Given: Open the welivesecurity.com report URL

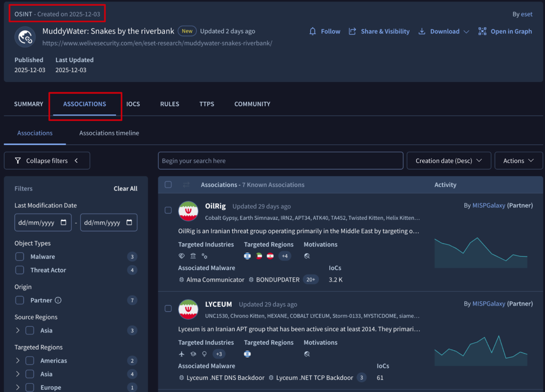Looking at the screenshot, I should pyautogui.click(x=157, y=43).
